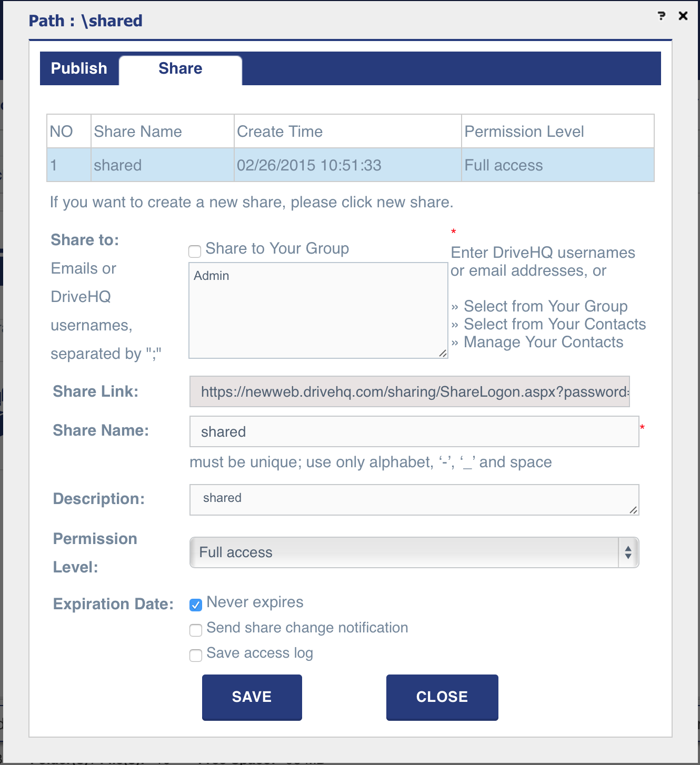Enable Share to Your Group checkbox
The width and height of the screenshot is (700, 765).
coord(195,251)
